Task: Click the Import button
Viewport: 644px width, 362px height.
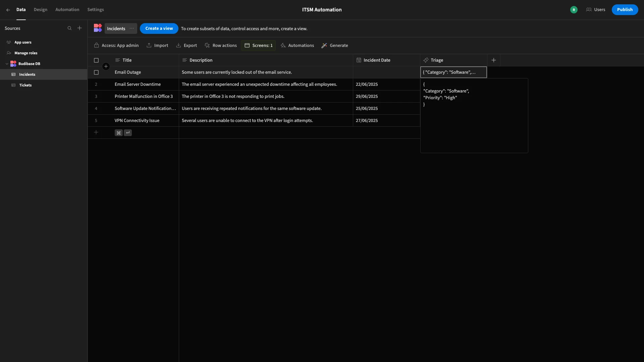Action: (157, 45)
